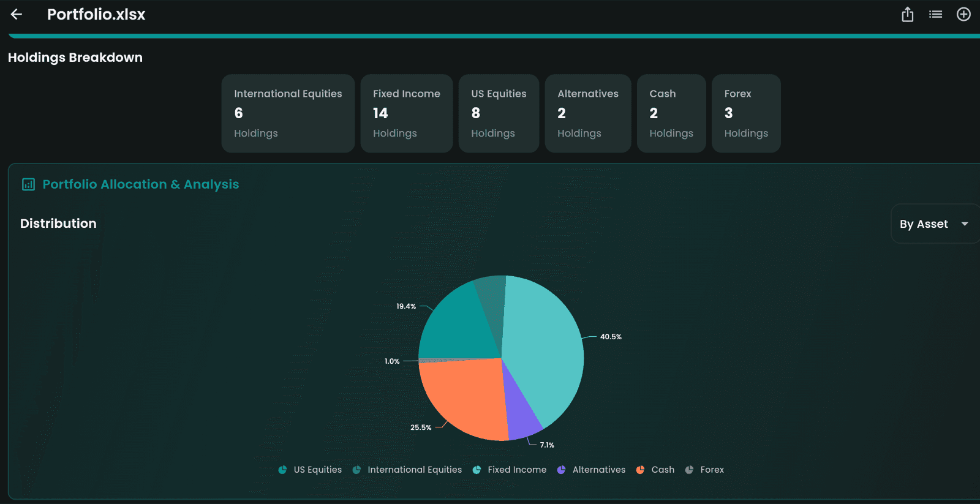Open the US Equities holdings card
The width and height of the screenshot is (980, 504).
(x=499, y=113)
